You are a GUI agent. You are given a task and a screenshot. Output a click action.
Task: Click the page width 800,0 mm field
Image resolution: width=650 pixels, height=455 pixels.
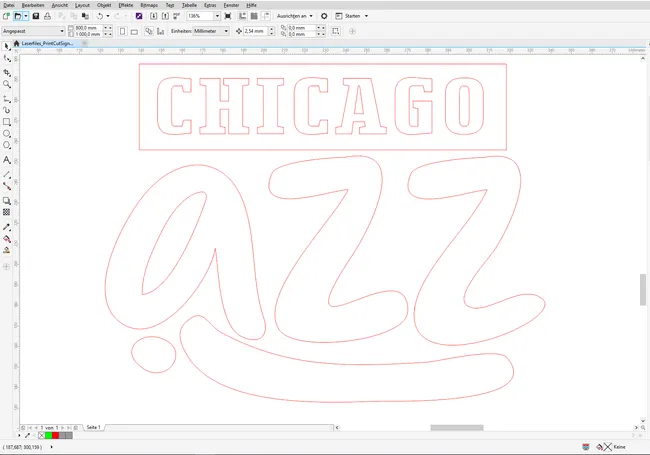88,28
